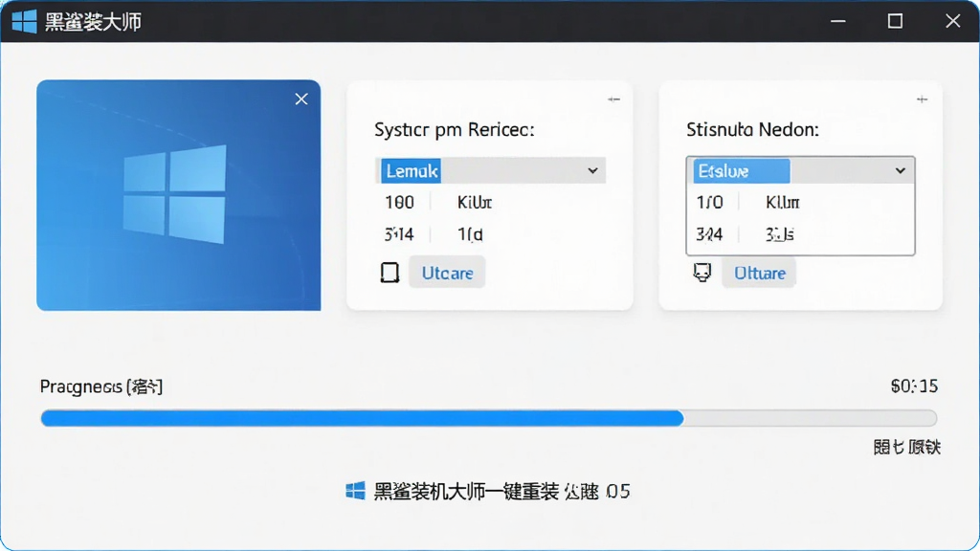Screen dimensions: 980x551
Task: Click the blue progress bar
Action: click(489, 418)
